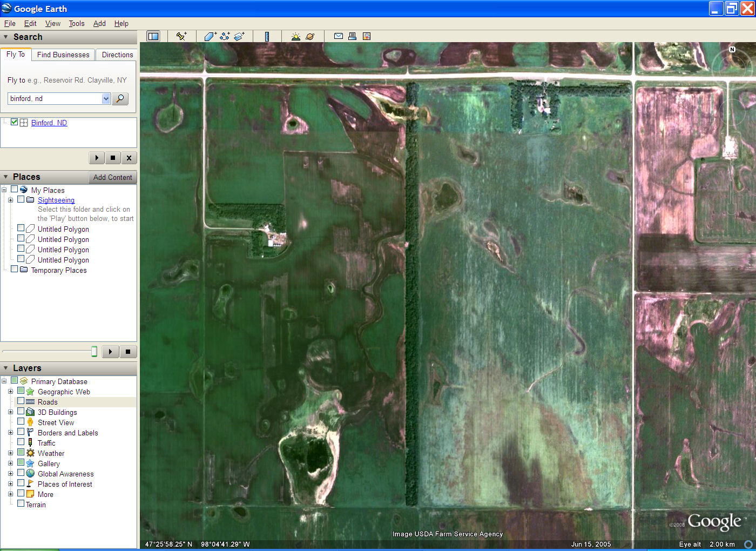View in Google Maps toolbar icon
The width and height of the screenshot is (756, 551).
coord(367,36)
